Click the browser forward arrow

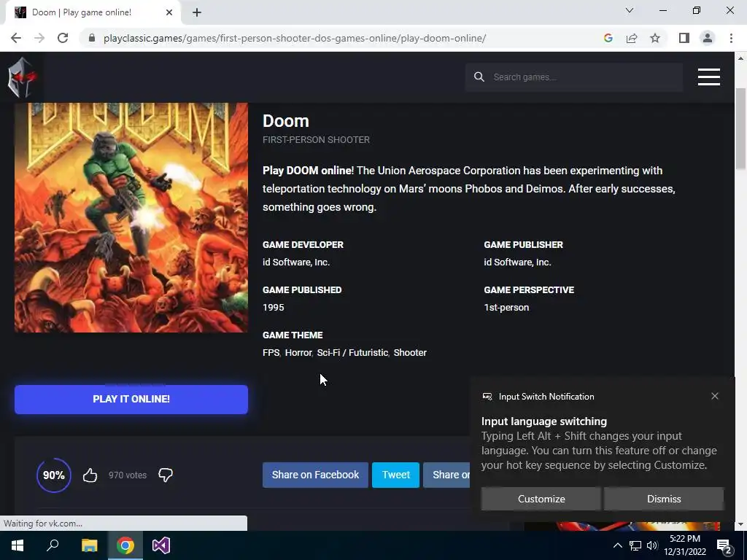tap(39, 38)
